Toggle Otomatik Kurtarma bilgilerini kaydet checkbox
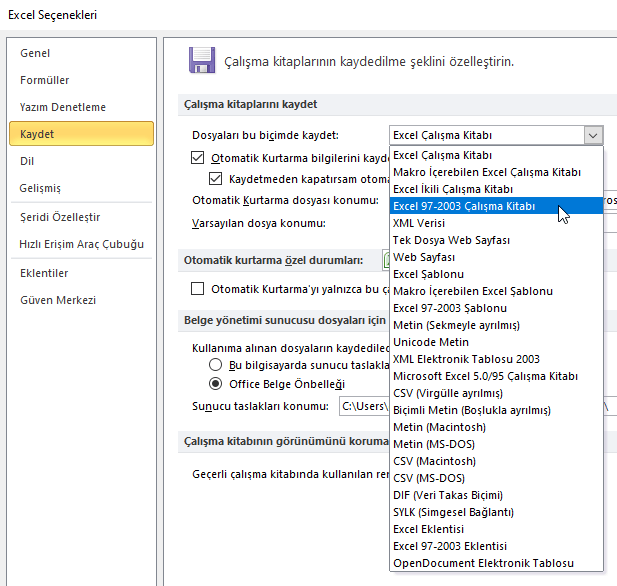Viewport: 617px width, 586px height. coord(198,158)
